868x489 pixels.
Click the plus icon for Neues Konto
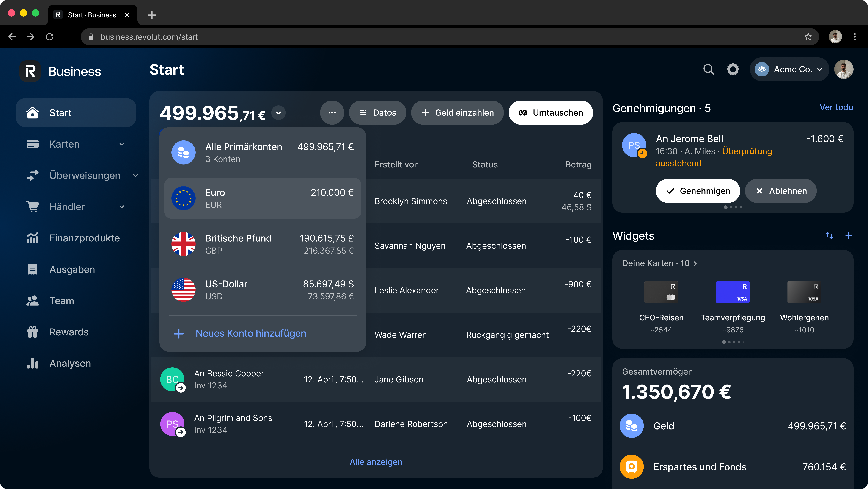(x=179, y=333)
